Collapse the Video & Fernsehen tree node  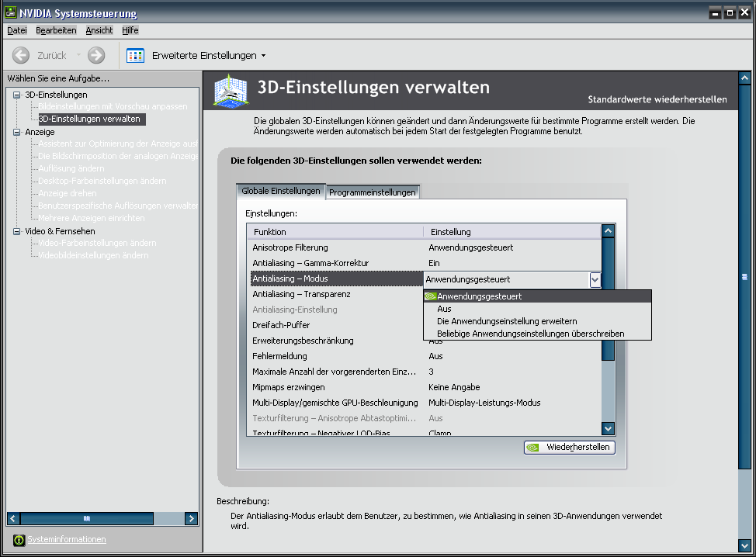tap(17, 231)
